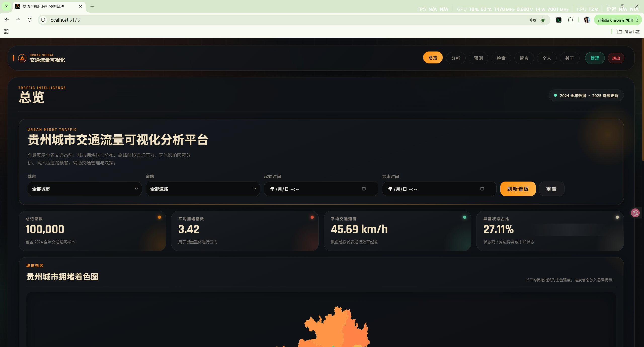Switch to the 分析 navigation tab
The height and width of the screenshot is (347, 644).
(x=455, y=58)
